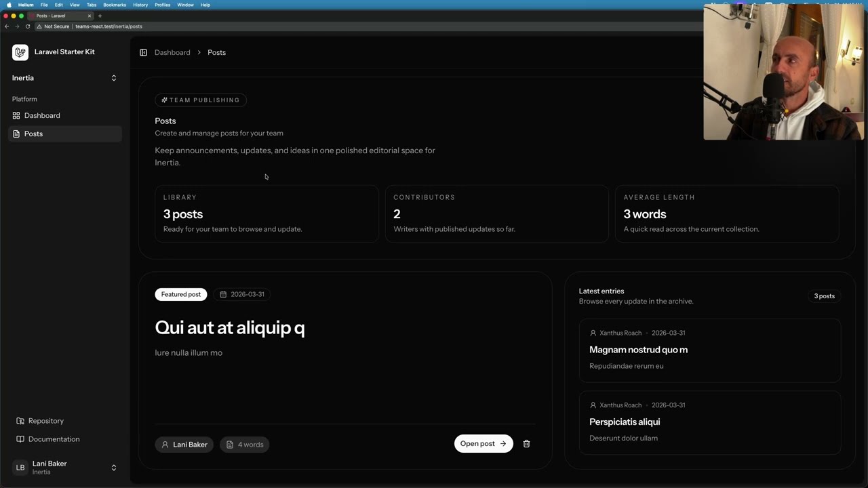Click the user icon on Lani Baker chip
The image size is (868, 488).
coord(165,444)
